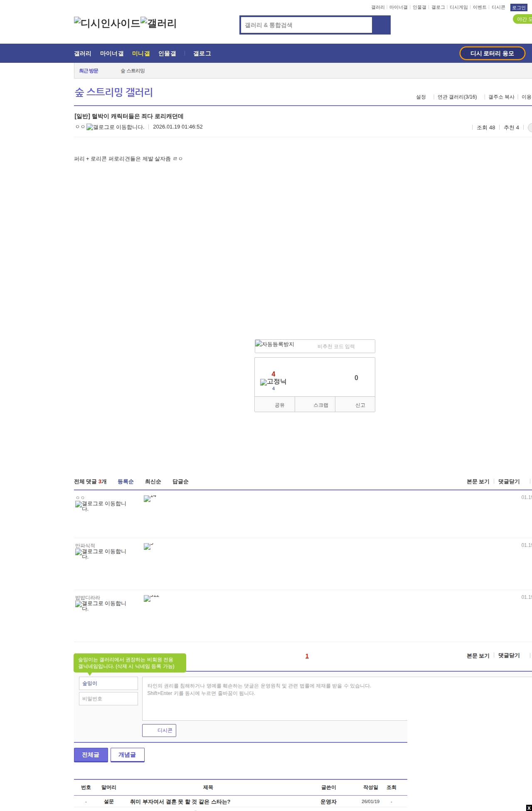532x811 pixels.
Task: Click 공유 button
Action: click(275, 405)
